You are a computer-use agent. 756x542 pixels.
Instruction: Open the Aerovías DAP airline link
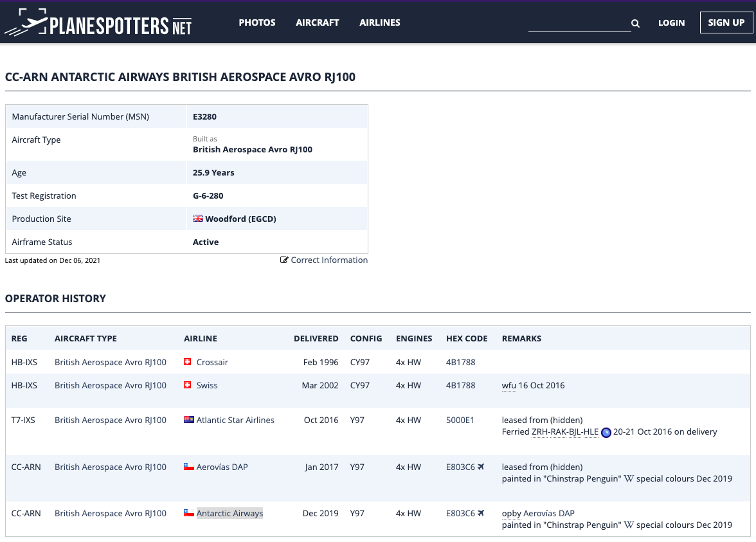[x=222, y=467]
